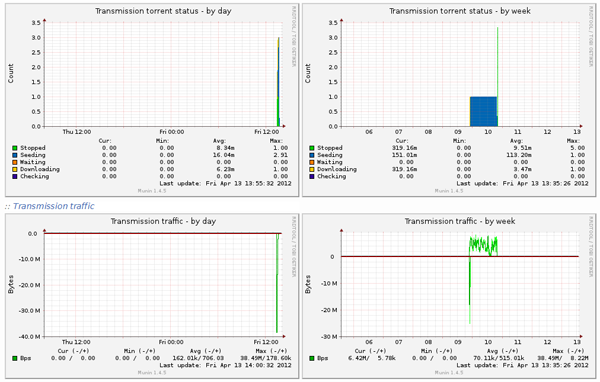Screen dimensions: 600x382
Task: Click the 'Downloading' label in status by week legend
Action: point(337,169)
